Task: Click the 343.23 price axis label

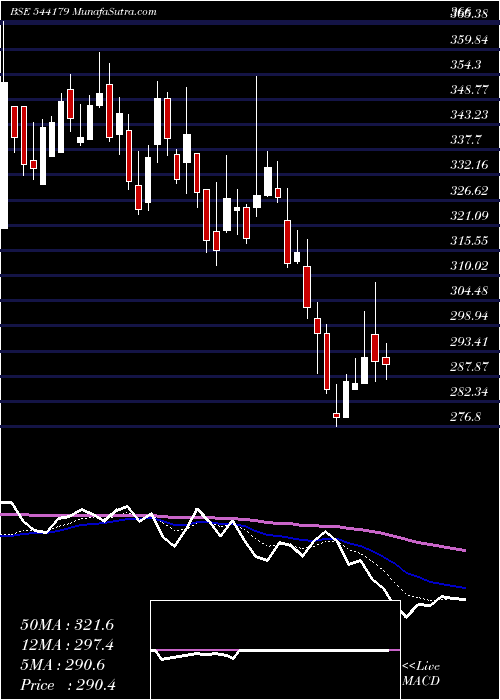Action: [x=468, y=115]
